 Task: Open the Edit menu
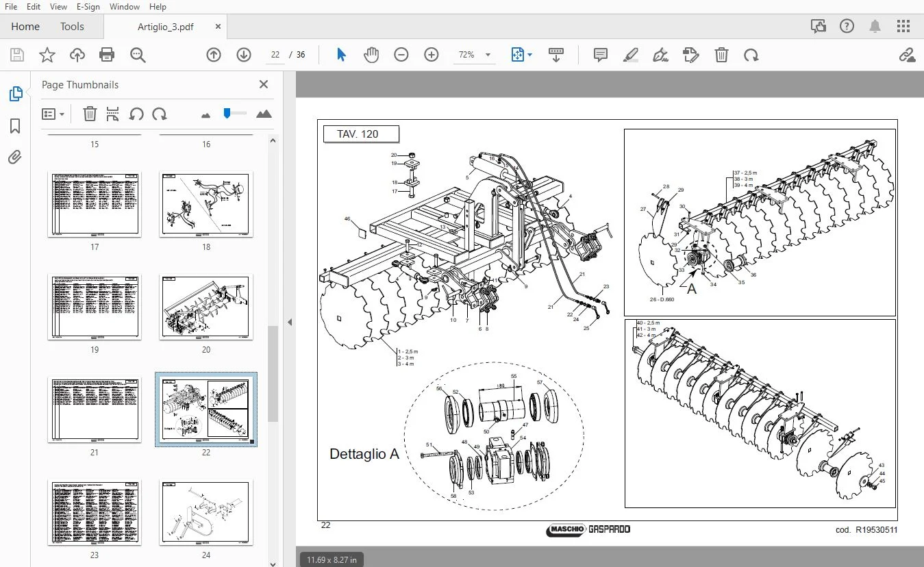pos(34,7)
